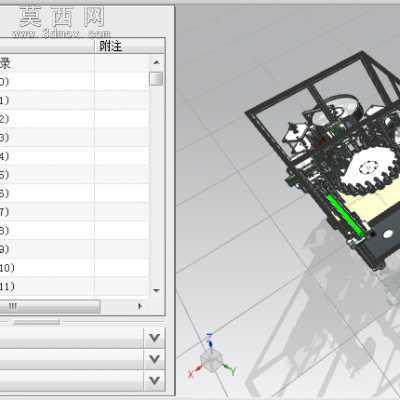Click the horizontal scrollbar right arrow
Screen dimensions: 400x400
click(x=140, y=306)
